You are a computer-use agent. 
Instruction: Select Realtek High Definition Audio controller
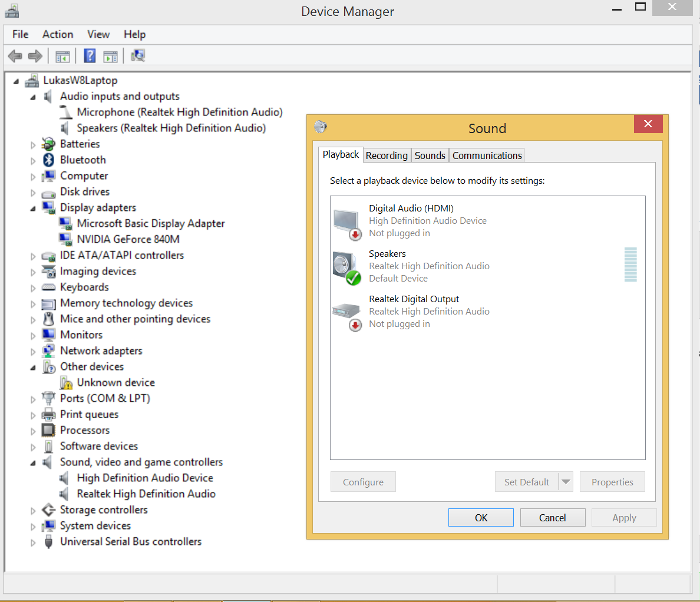click(x=146, y=494)
